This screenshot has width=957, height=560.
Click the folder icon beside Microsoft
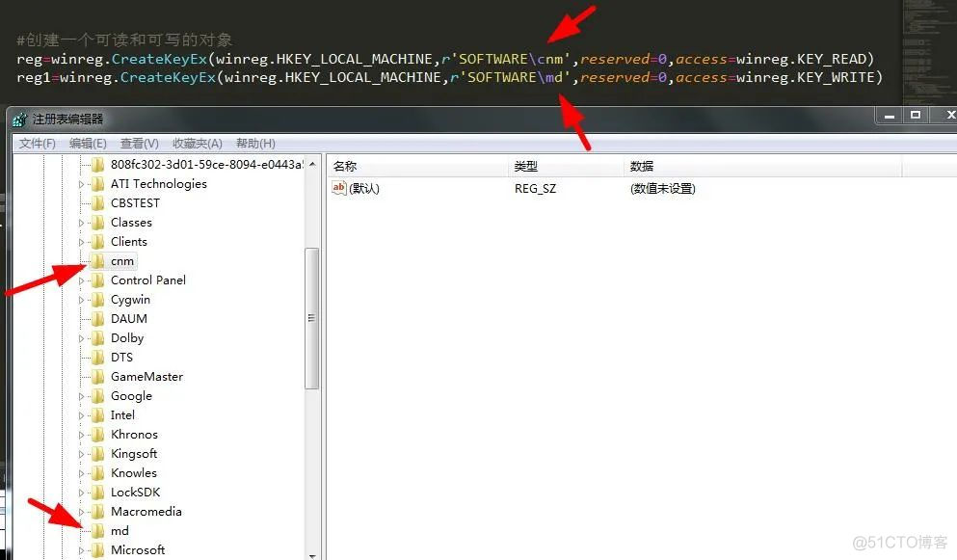pyautogui.click(x=98, y=549)
